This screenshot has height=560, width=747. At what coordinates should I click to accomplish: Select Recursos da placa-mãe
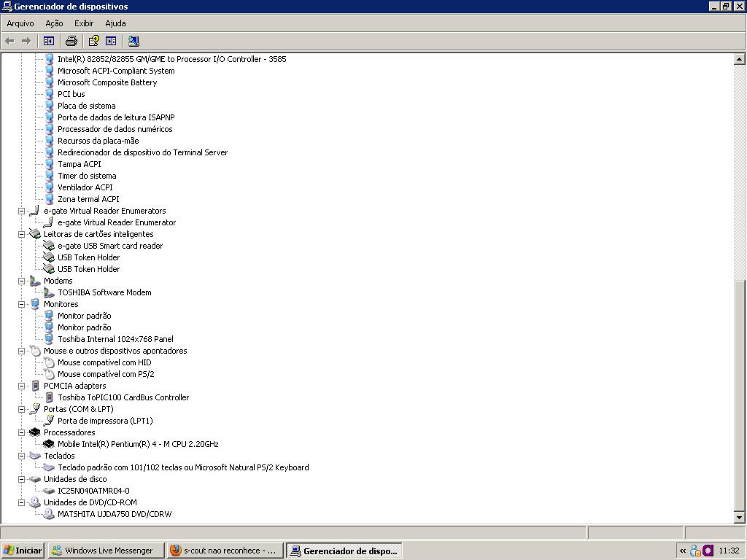click(x=98, y=141)
